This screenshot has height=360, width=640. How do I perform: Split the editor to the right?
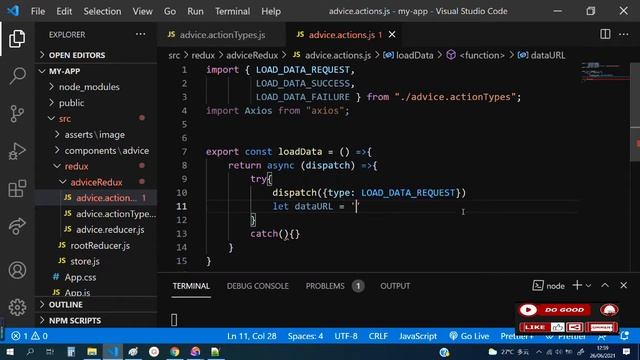pyautogui.click(x=605, y=34)
